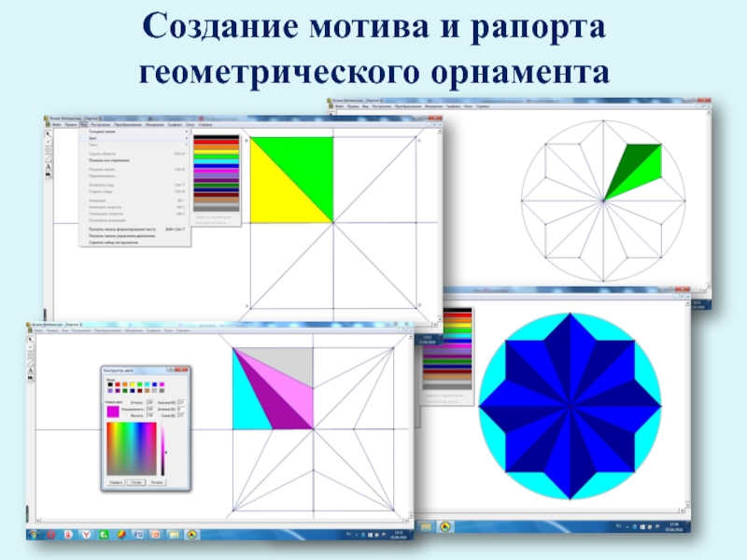Viewport: 747px width, 560px height.
Task: Open the Вид menu in the top-left window
Action: pos(83,125)
